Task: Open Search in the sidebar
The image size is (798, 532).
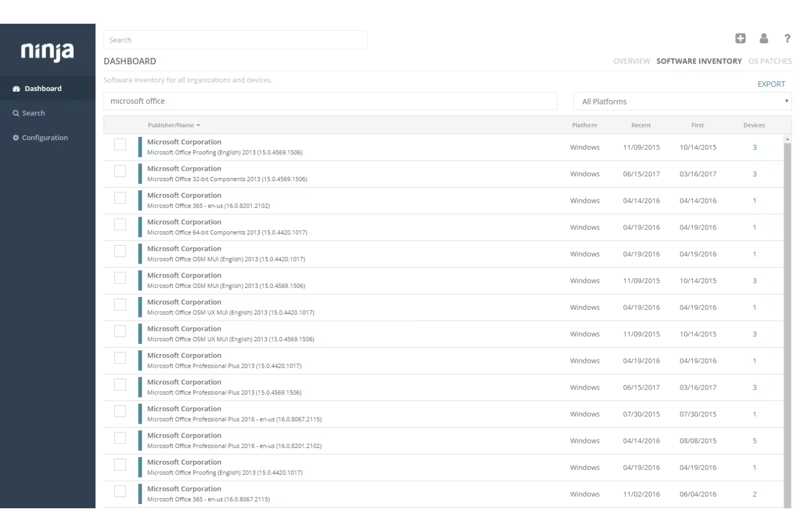Action: coord(47,113)
